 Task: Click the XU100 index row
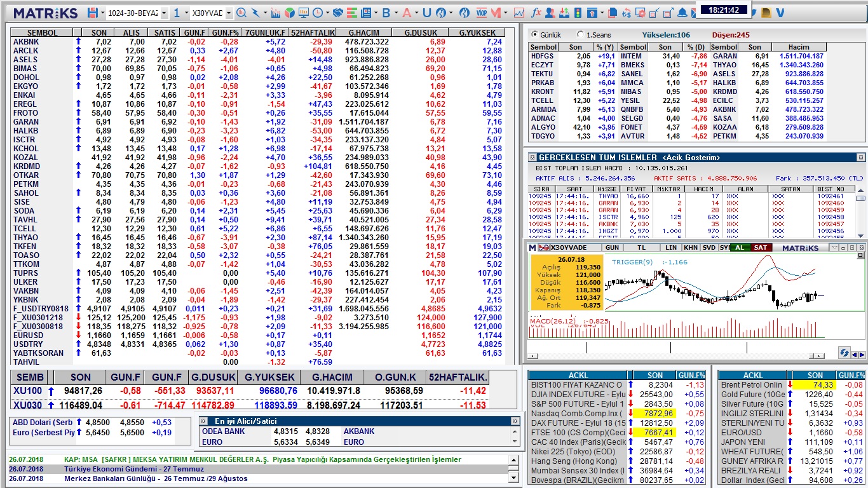pos(250,391)
